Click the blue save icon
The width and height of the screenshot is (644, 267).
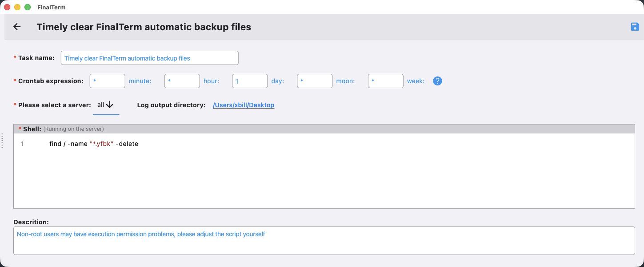pyautogui.click(x=635, y=27)
